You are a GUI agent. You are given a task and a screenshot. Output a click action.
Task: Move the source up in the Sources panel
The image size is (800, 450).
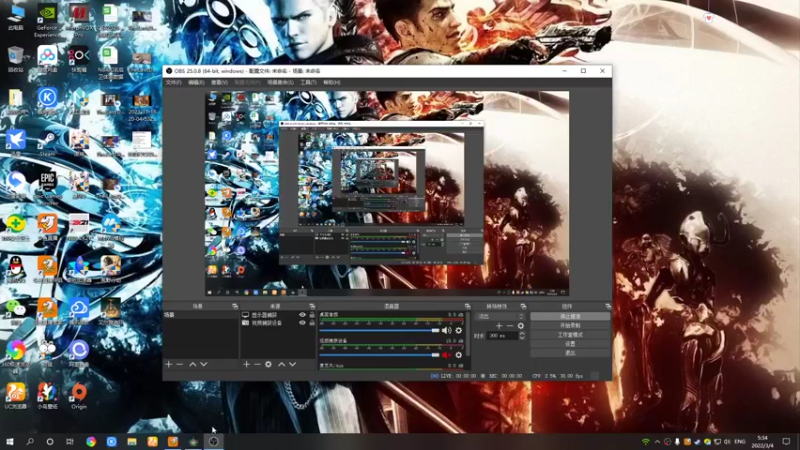281,364
